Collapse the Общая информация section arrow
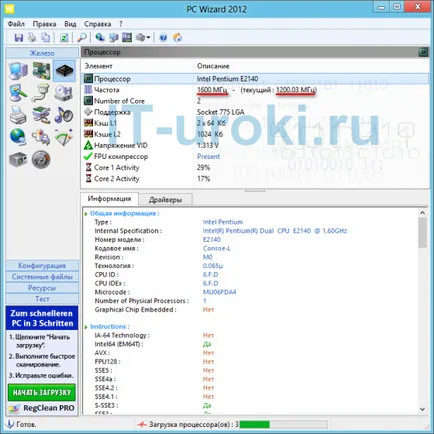The image size is (434, 434). [86, 214]
